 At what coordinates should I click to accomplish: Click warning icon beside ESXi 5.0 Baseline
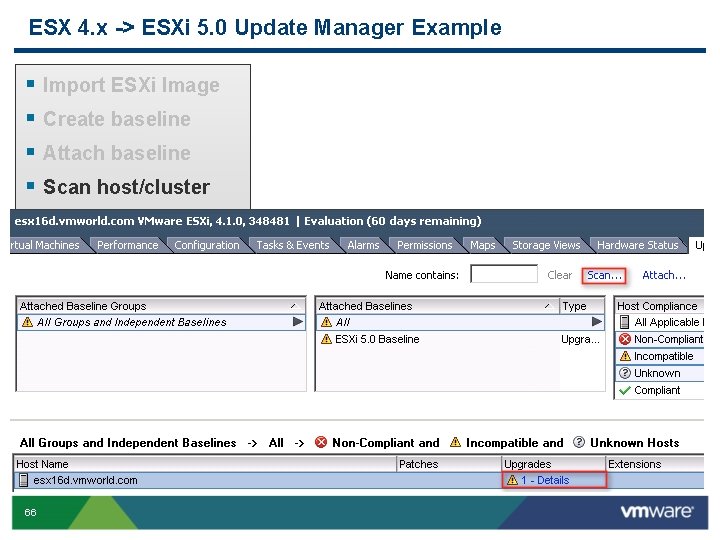click(x=326, y=339)
